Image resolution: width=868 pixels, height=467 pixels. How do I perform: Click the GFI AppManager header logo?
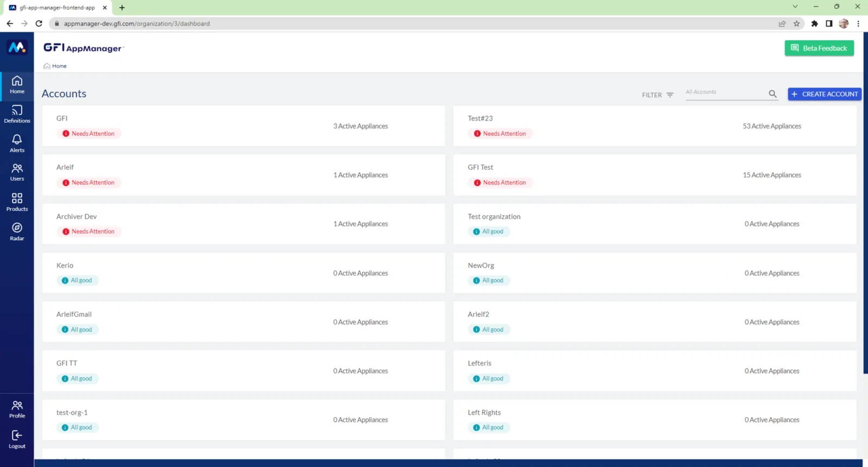pos(84,48)
